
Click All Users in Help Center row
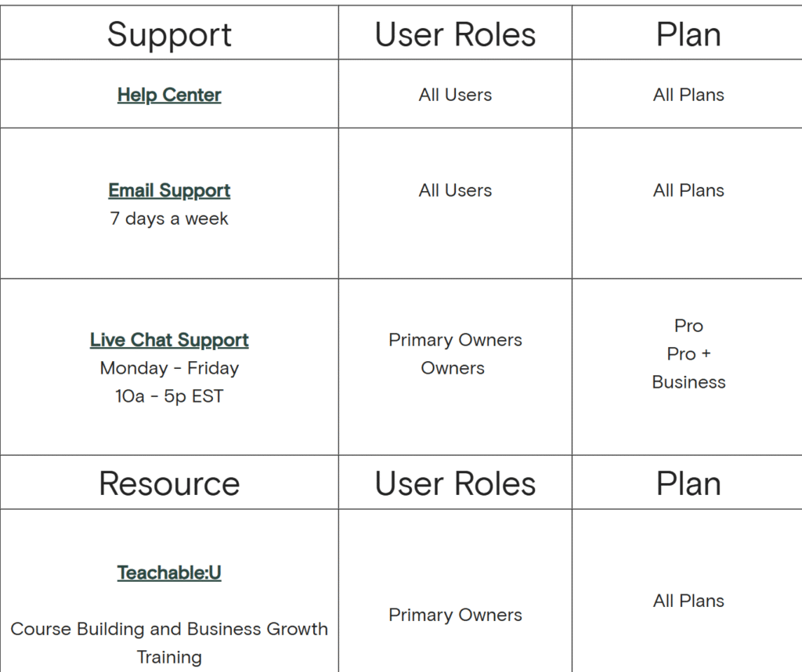[455, 95]
